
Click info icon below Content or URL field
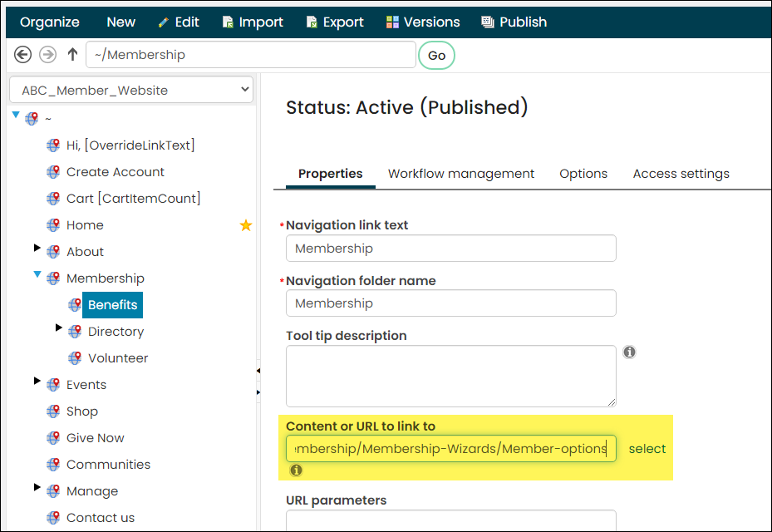296,470
